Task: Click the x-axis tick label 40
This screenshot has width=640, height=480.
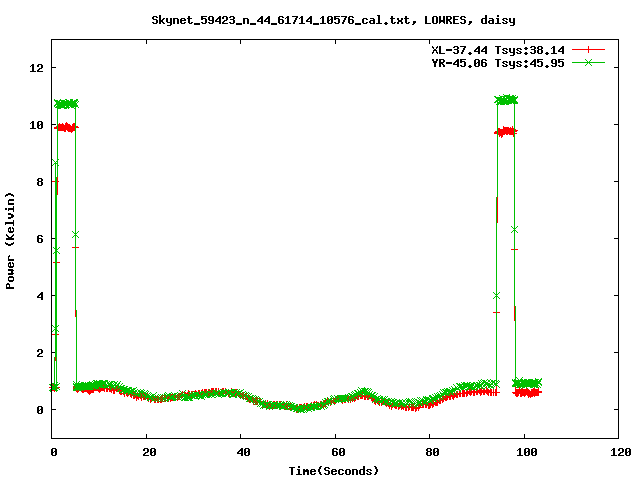Action: click(x=244, y=452)
